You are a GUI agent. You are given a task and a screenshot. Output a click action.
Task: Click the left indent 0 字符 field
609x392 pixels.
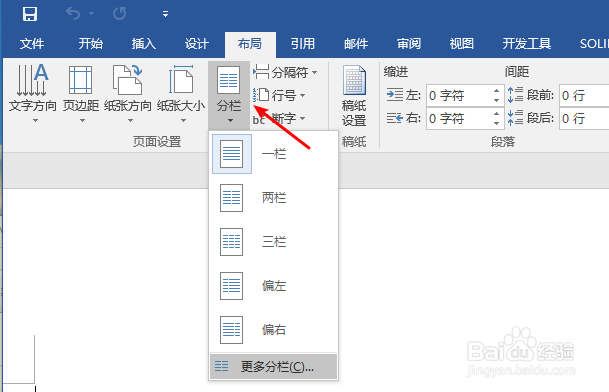pos(459,95)
